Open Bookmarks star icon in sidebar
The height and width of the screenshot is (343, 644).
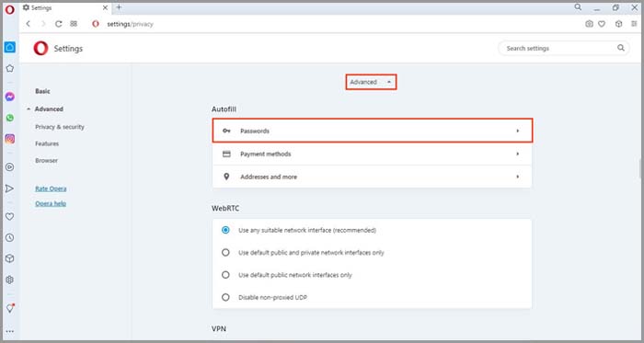click(x=10, y=69)
